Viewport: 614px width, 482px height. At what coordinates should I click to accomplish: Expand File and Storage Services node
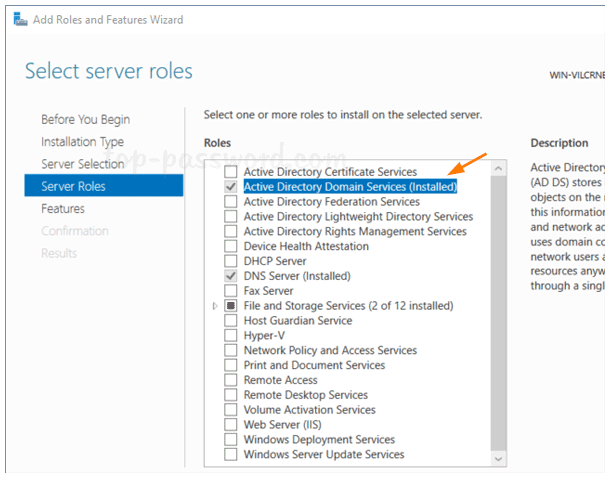216,306
